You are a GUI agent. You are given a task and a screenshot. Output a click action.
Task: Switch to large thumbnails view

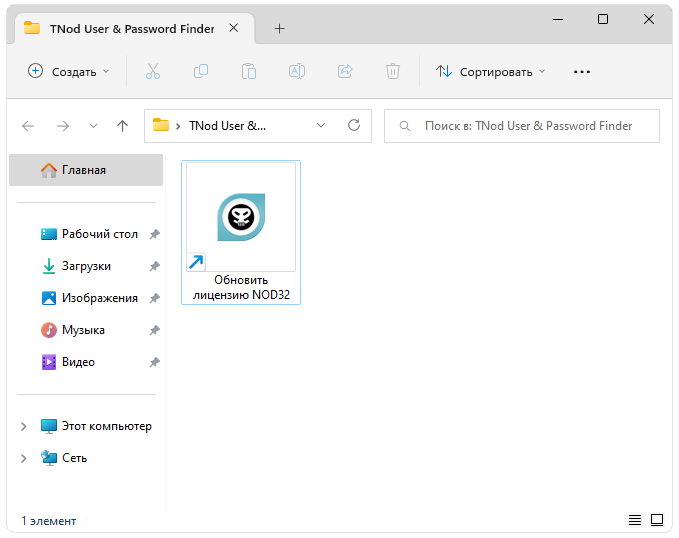(657, 520)
